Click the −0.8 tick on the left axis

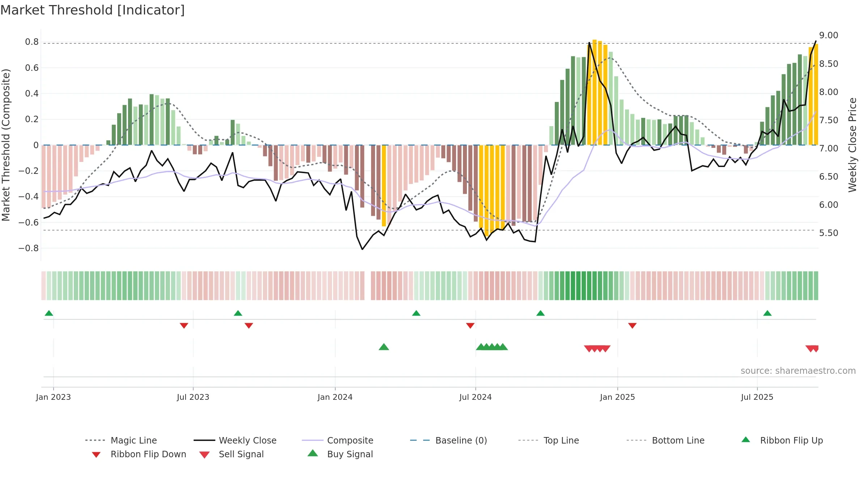click(x=29, y=248)
